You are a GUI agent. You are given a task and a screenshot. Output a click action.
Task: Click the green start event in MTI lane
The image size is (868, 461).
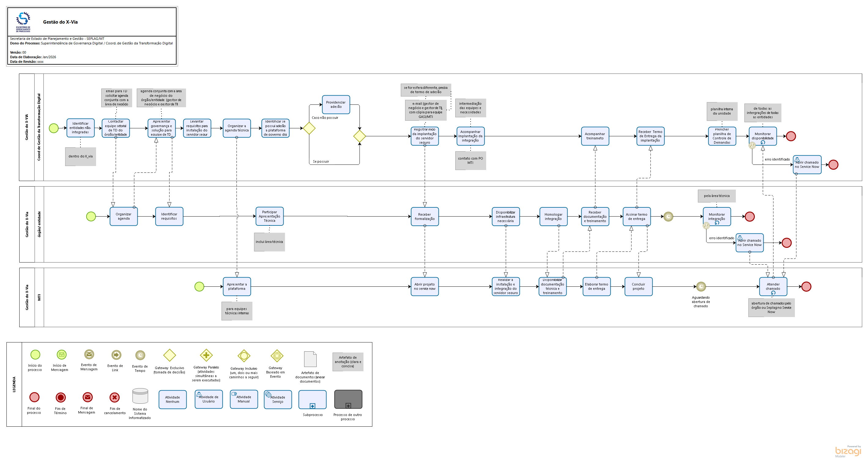(199, 287)
